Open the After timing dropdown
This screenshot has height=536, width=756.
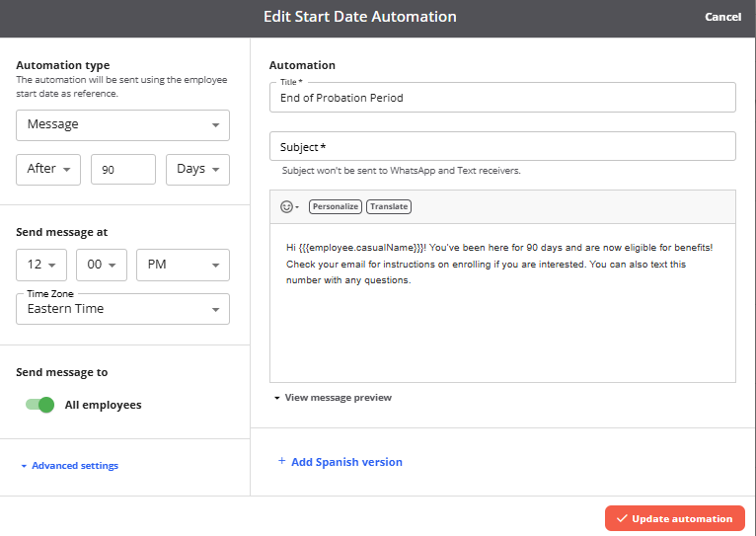click(48, 169)
